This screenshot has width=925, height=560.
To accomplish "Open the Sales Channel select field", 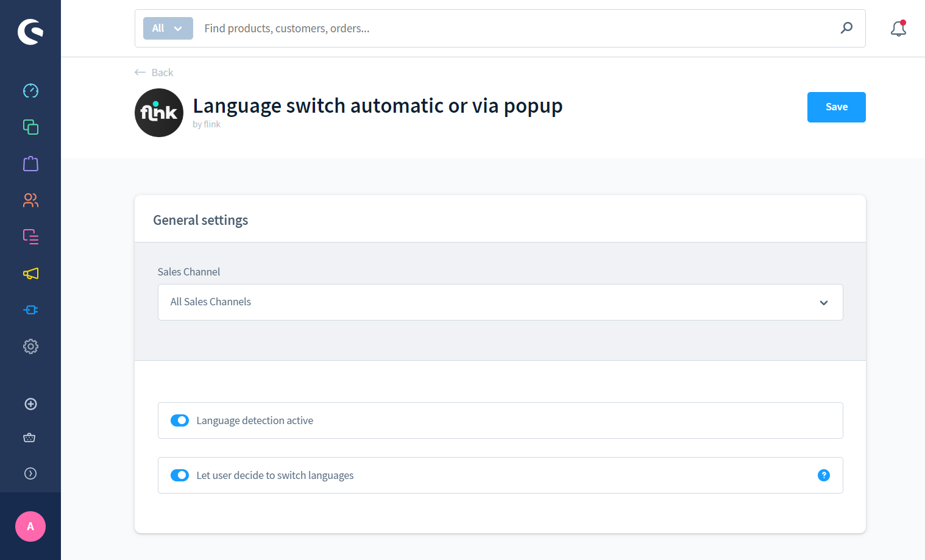I will (500, 302).
